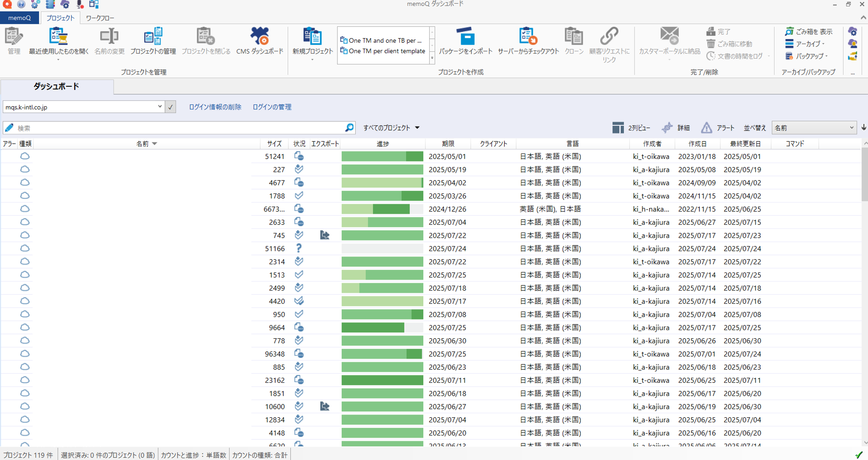The image size is (868, 460).
Task: Create a 新規プロジェクト new project
Action: (312, 42)
